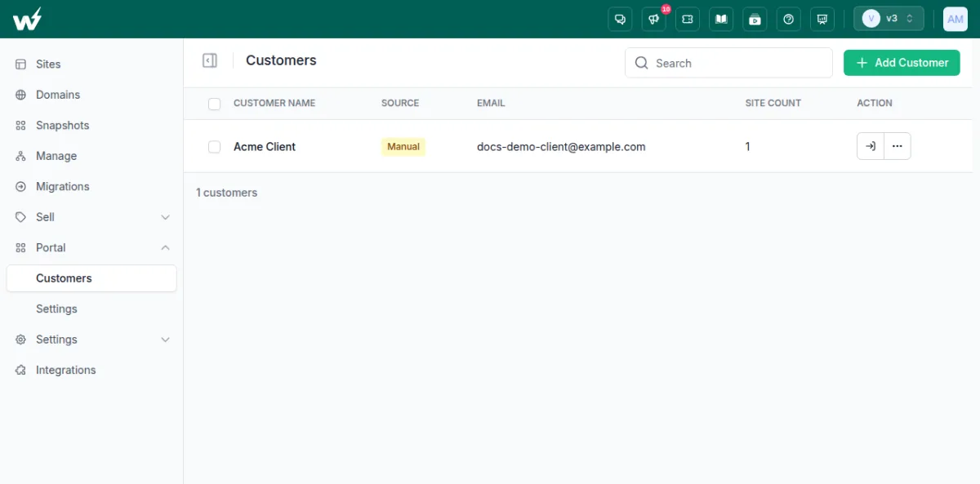Click the search magnifier icon

(x=642, y=63)
